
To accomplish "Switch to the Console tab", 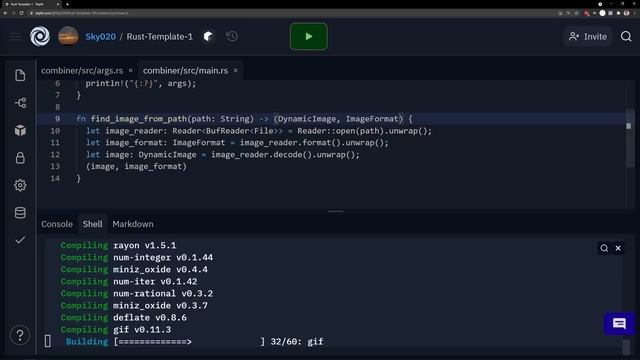I will [x=57, y=224].
